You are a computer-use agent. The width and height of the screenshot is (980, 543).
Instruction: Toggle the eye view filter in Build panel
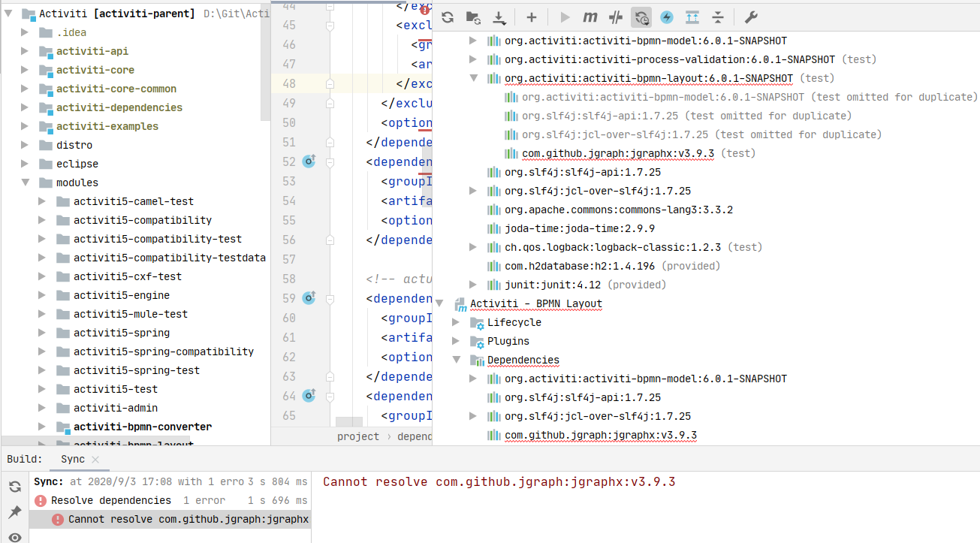click(14, 536)
